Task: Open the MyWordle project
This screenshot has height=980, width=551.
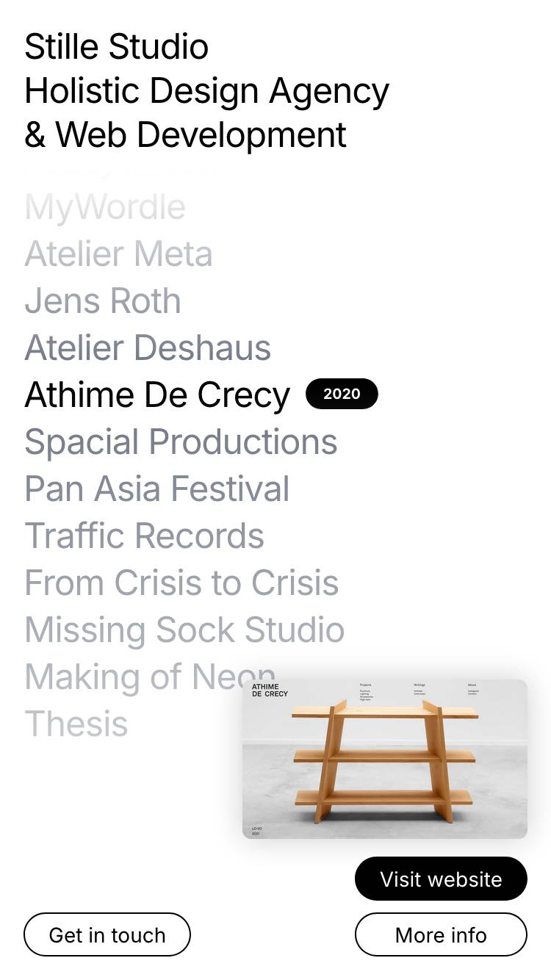Action: 105,207
